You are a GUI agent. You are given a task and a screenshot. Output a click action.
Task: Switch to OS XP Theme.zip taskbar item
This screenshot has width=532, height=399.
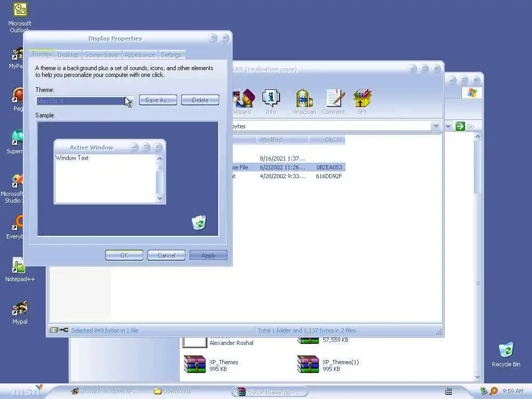click(x=270, y=392)
